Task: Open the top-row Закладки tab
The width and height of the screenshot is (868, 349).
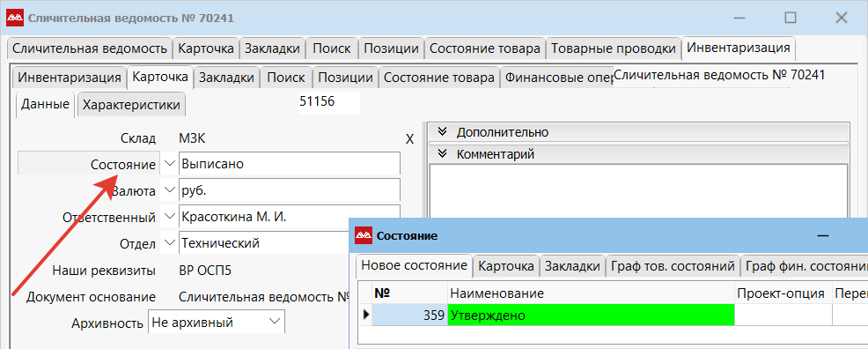Action: point(272,48)
